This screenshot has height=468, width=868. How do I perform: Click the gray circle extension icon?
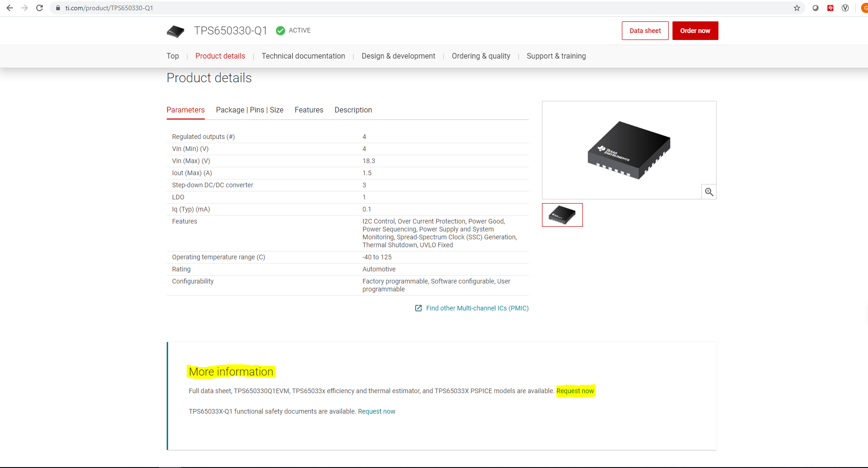click(816, 8)
